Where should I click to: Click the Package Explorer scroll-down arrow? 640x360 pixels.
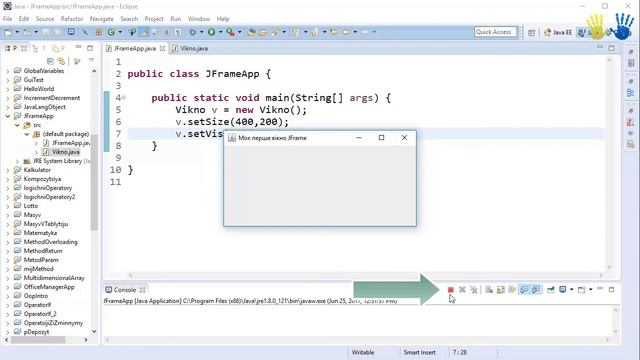coord(94,331)
